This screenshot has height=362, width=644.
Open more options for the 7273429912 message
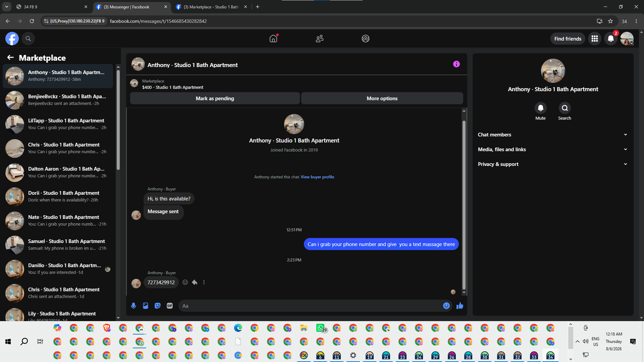(x=204, y=282)
